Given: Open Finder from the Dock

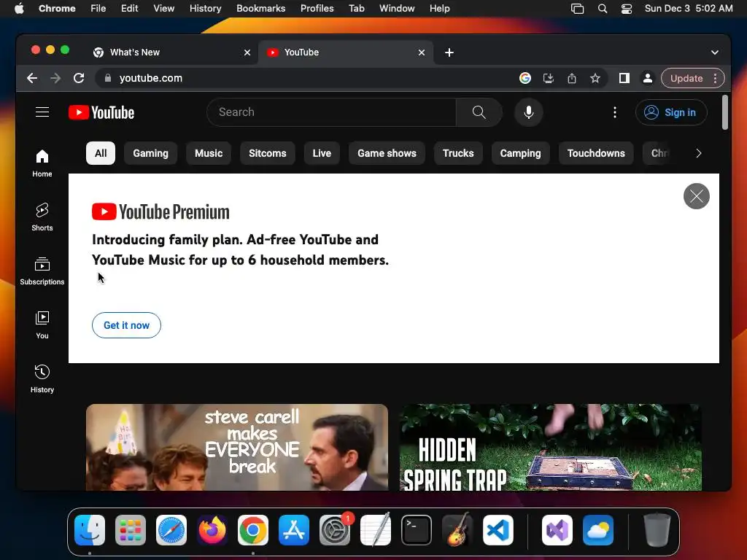Looking at the screenshot, I should (x=90, y=530).
